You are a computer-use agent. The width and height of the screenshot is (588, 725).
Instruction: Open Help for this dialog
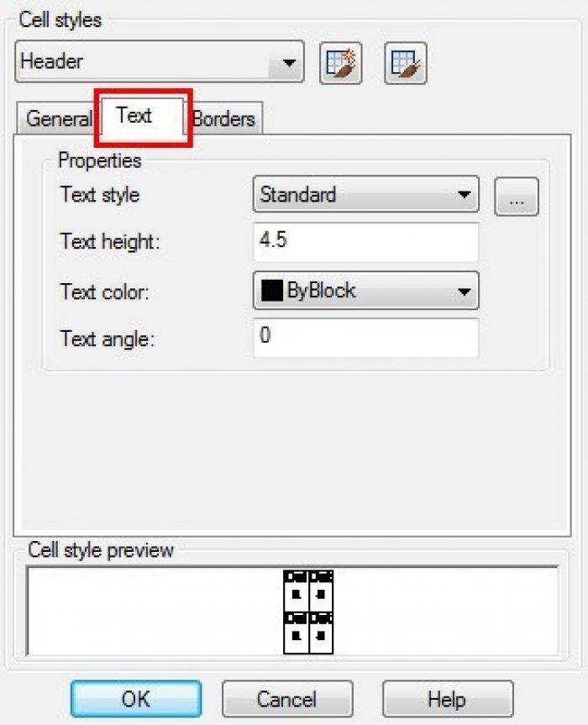click(x=448, y=699)
